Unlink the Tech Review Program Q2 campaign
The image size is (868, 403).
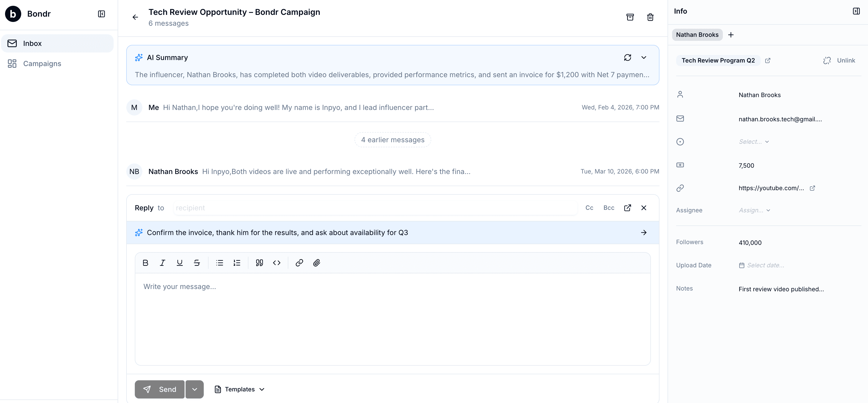(839, 60)
